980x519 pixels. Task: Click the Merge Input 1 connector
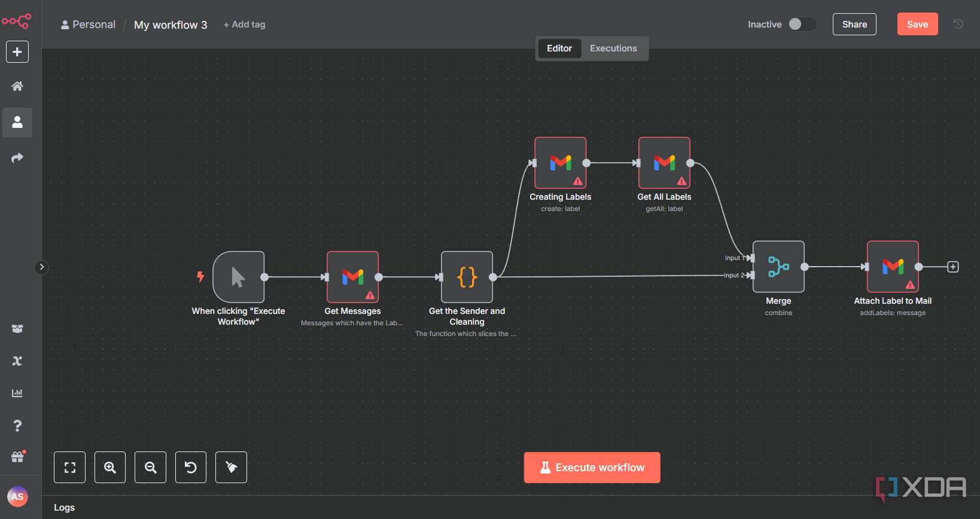[751, 258]
